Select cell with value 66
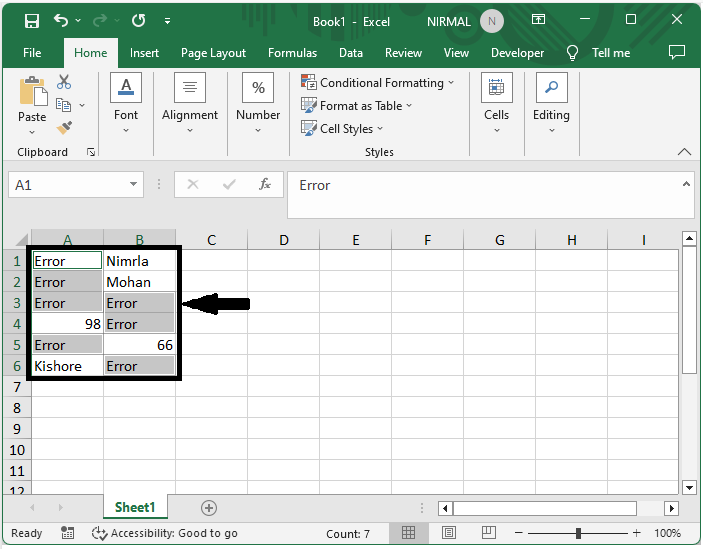Screen dimensions: 703x549 click(x=139, y=345)
